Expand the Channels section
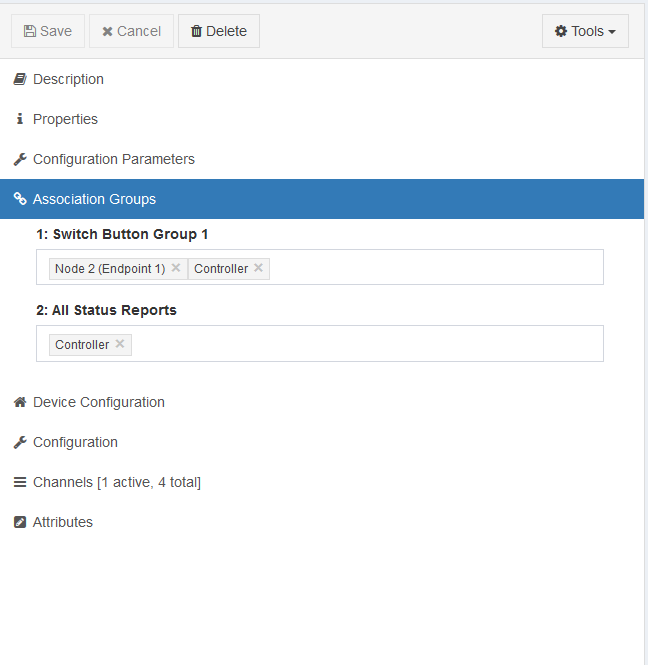Image resolution: width=648 pixels, height=665 pixels. [322, 482]
